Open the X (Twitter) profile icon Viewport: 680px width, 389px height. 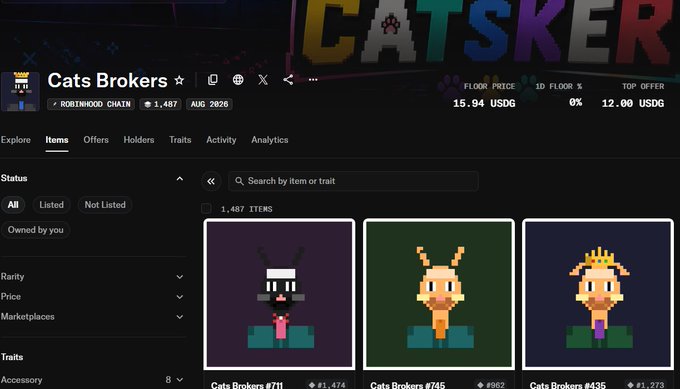(263, 80)
